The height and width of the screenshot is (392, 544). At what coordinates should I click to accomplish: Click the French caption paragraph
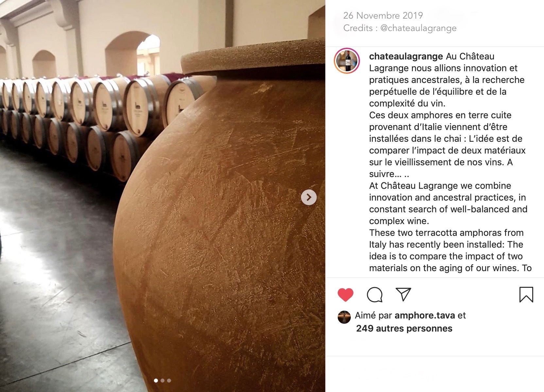coord(447,115)
